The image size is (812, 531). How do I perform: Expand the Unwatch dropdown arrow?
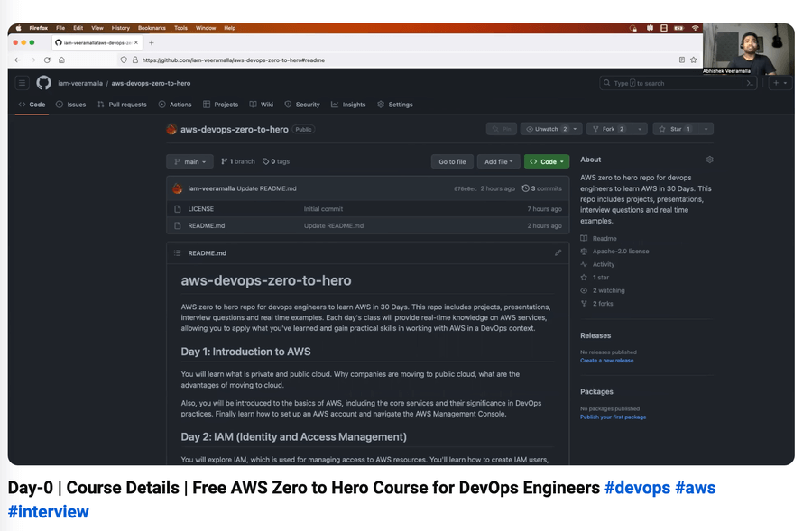click(576, 129)
